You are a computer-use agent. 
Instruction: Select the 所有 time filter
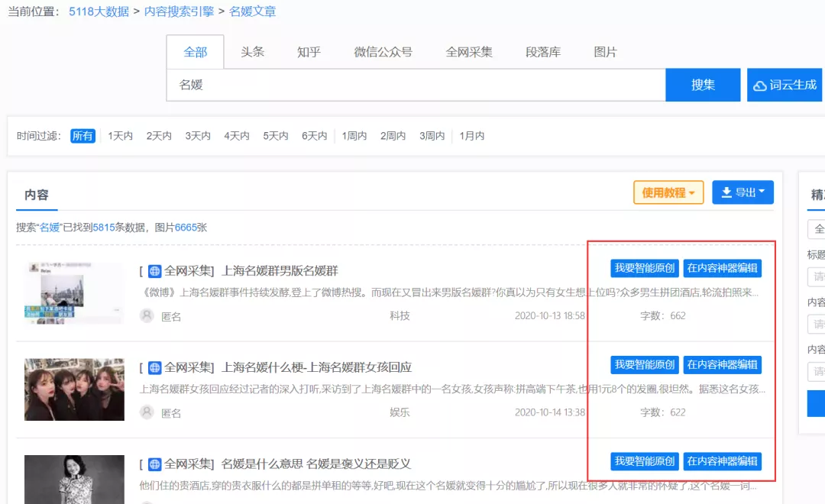pos(82,136)
